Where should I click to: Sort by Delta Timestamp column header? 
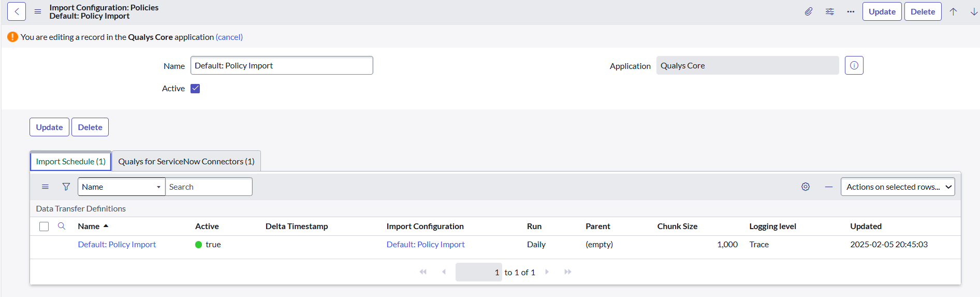click(297, 227)
